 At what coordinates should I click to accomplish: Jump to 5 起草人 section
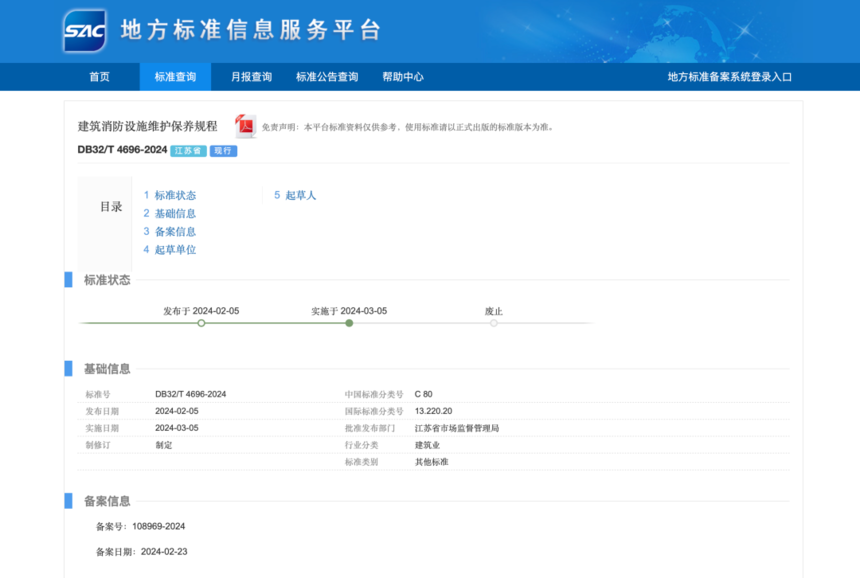(x=295, y=195)
